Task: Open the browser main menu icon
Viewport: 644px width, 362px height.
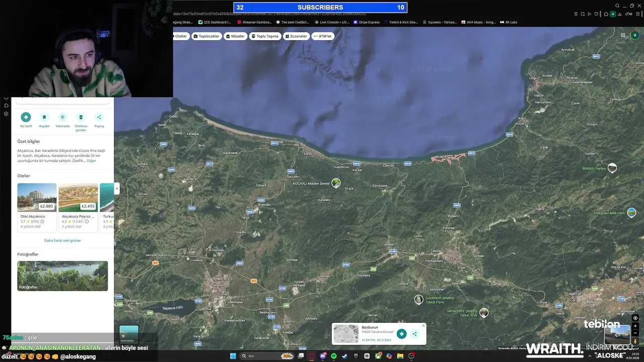Action: 638,14
